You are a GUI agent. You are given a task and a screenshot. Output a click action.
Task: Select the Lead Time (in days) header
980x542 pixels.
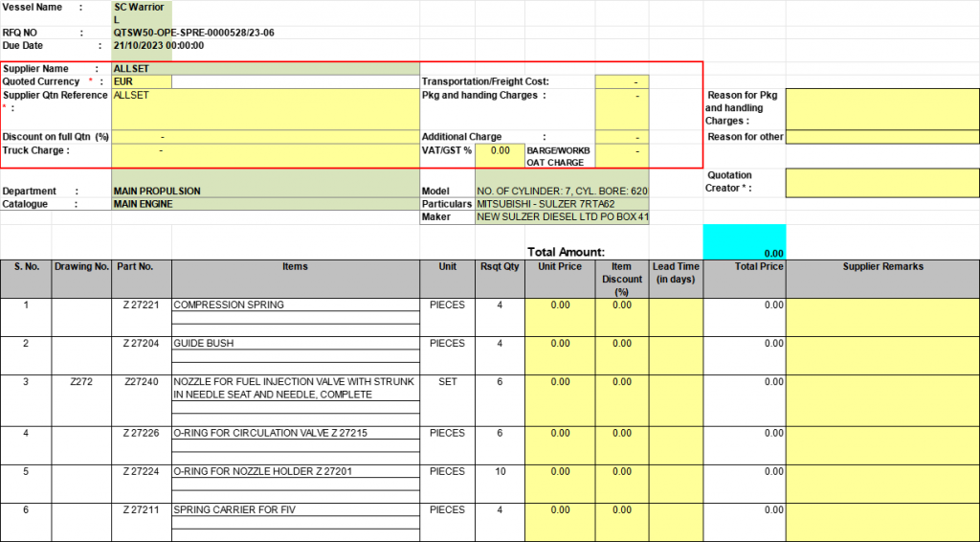[677, 279]
